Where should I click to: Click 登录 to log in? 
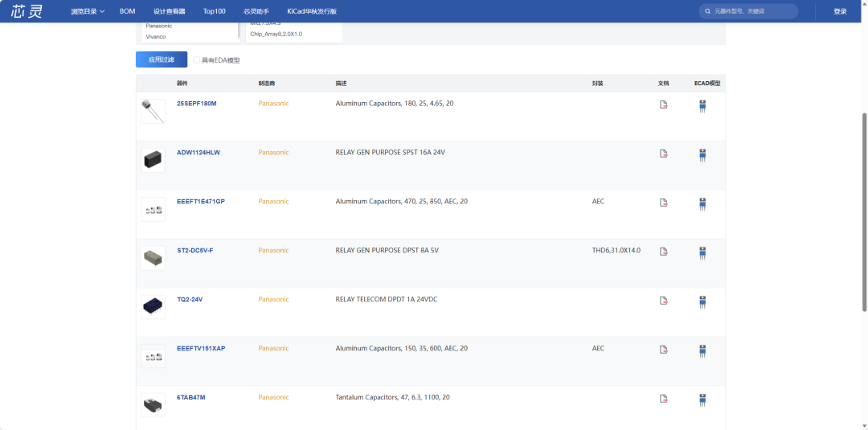840,11
